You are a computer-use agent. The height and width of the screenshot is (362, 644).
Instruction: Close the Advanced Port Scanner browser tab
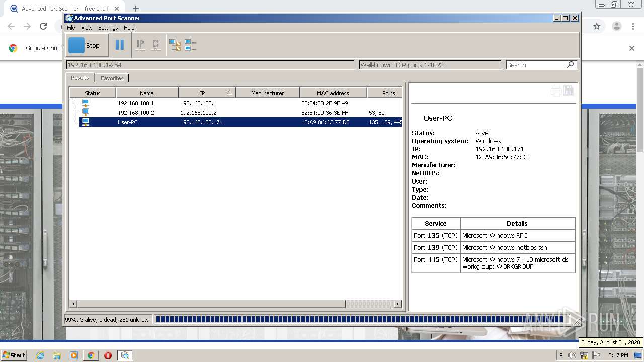(117, 9)
